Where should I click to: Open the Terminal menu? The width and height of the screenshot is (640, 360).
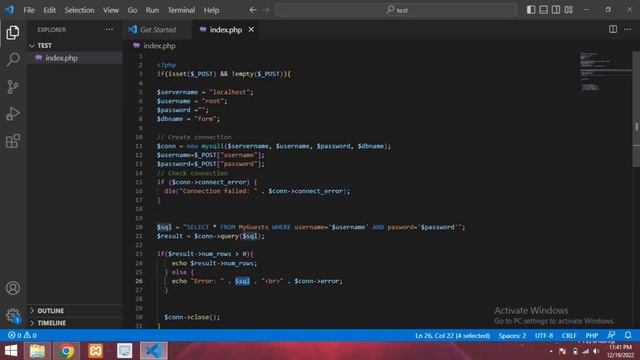(181, 10)
